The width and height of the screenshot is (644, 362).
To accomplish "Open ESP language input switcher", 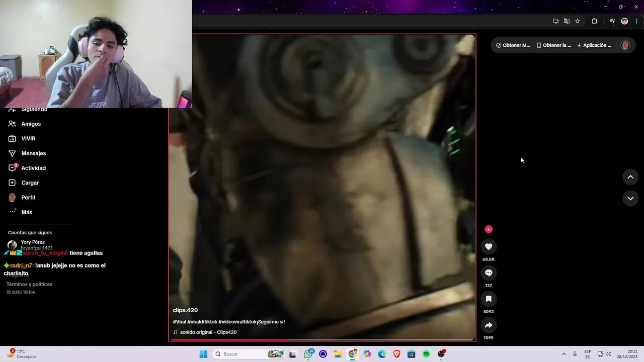I will (588, 354).
